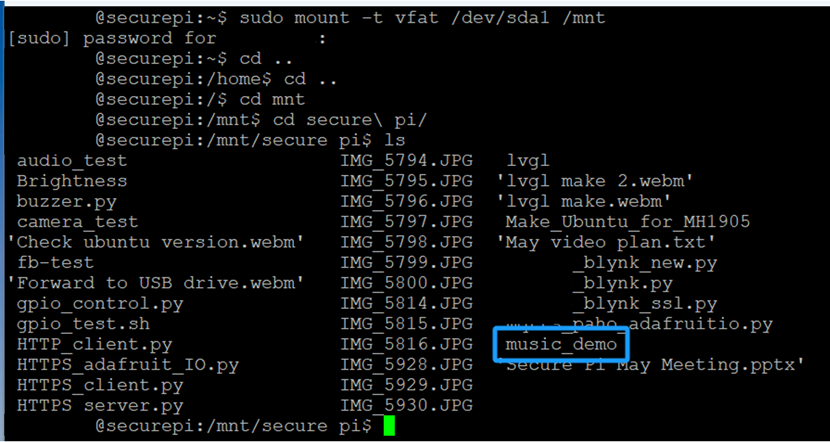Select the gpio_test.sh script name
Image resolution: width=830 pixels, height=442 pixels.
point(83,324)
